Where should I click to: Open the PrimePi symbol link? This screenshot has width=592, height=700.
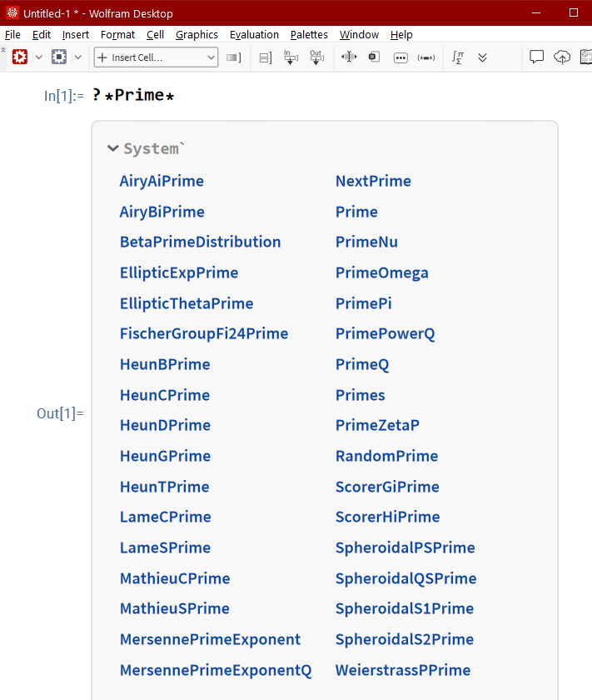(364, 303)
